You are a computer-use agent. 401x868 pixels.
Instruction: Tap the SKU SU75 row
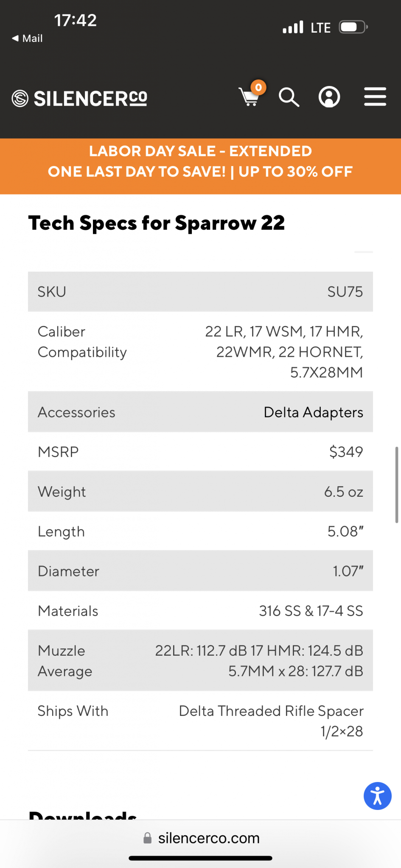coord(200,292)
